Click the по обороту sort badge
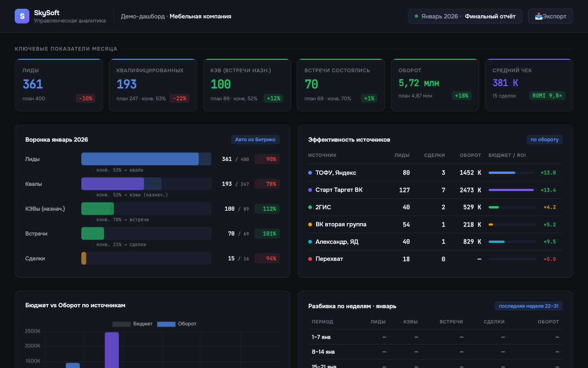The height and width of the screenshot is (368, 588). coord(544,139)
